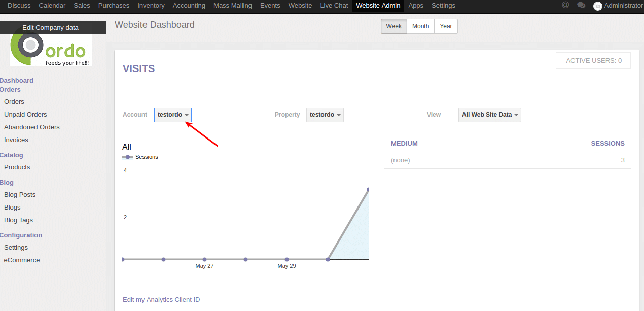644x311 pixels.
Task: Open the Account testordo dropdown
Action: [173, 115]
